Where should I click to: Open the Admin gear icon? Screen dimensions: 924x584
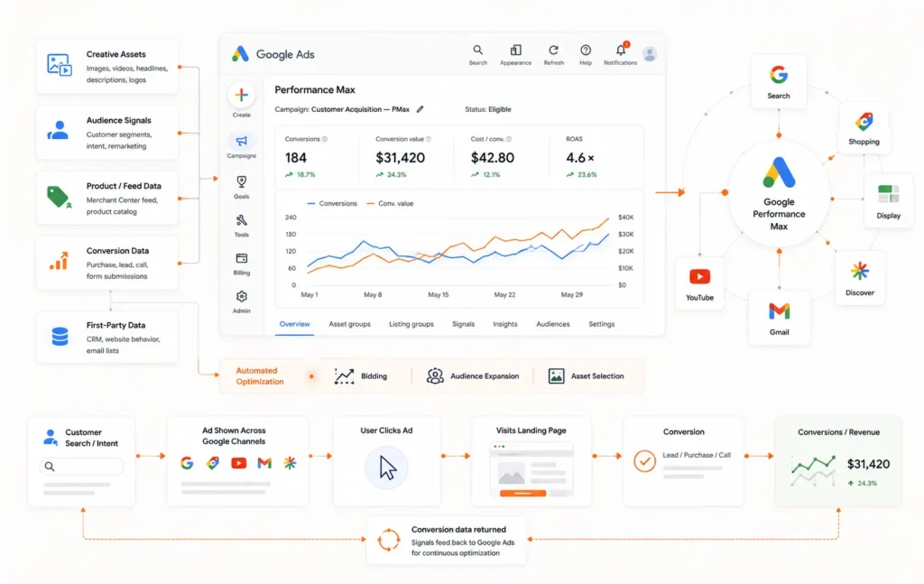pos(241,296)
